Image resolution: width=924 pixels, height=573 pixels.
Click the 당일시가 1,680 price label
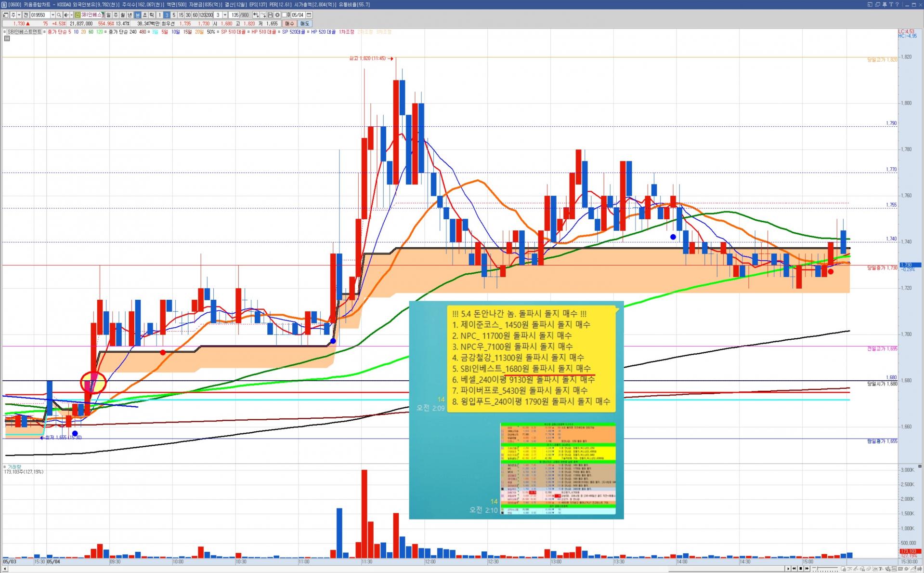(x=882, y=384)
